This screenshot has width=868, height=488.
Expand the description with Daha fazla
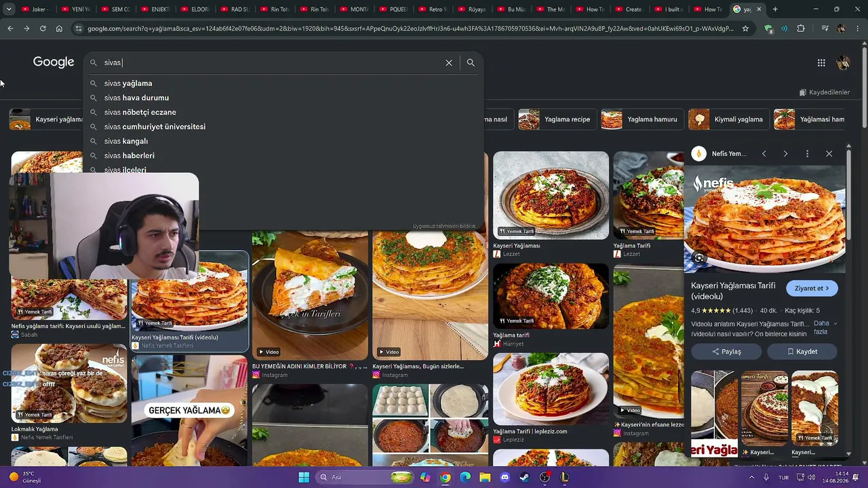tap(825, 327)
